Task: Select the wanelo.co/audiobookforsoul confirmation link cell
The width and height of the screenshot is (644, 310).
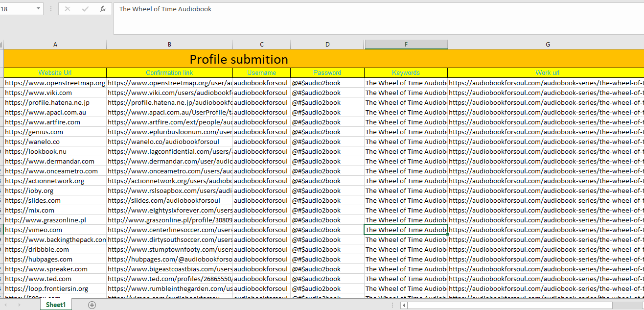Action: pyautogui.click(x=169, y=142)
